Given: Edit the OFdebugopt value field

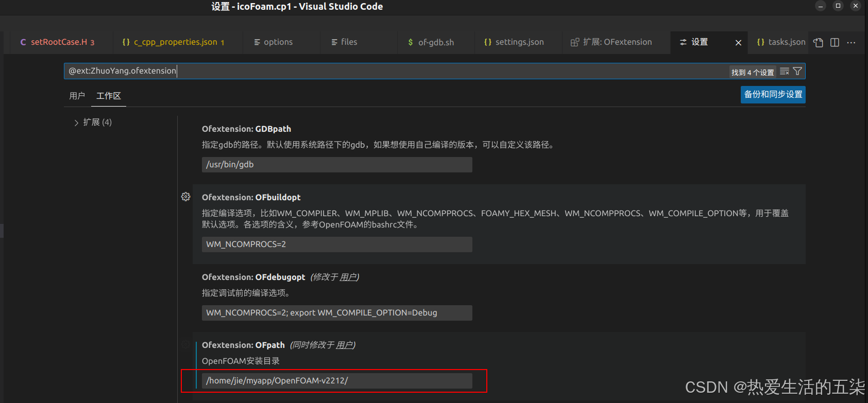Looking at the screenshot, I should click(x=337, y=313).
